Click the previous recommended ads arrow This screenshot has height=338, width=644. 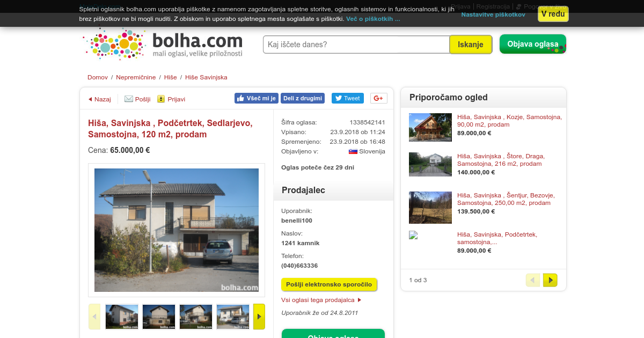(533, 280)
